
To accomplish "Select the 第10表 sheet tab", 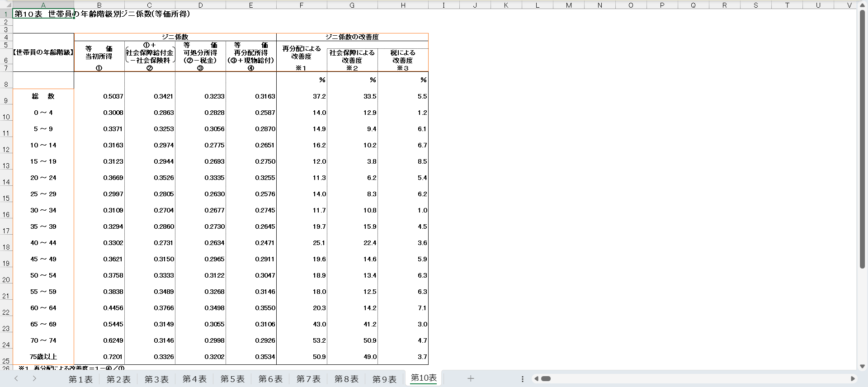I will pos(424,378).
